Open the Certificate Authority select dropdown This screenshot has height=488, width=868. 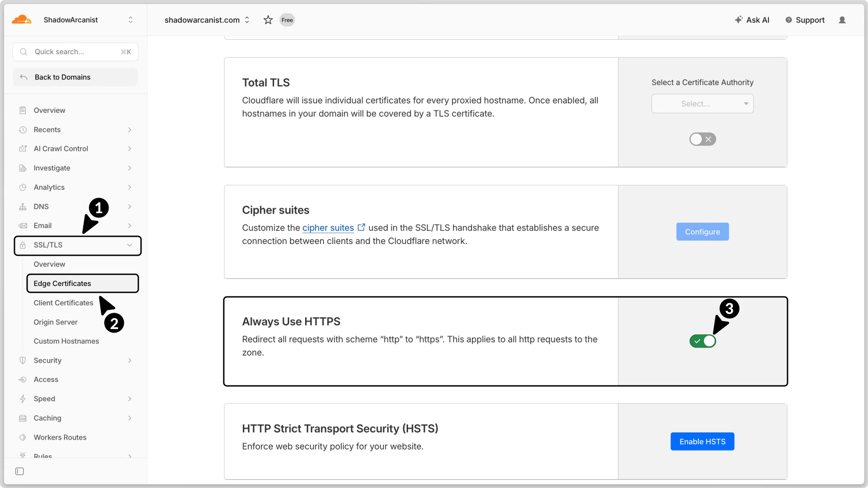coord(703,103)
